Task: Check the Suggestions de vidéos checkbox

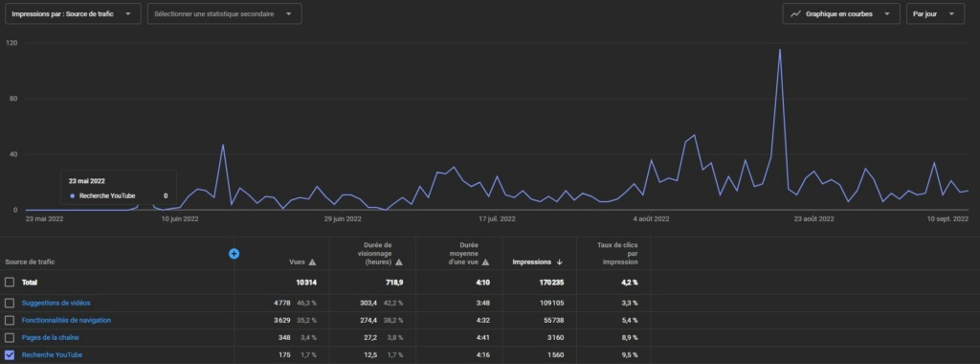Action: tap(10, 303)
